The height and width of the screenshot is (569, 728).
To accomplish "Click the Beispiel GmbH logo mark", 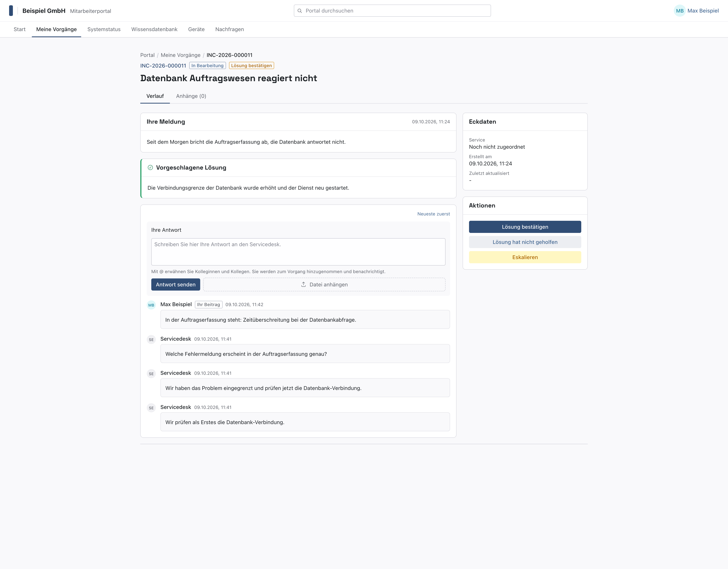I will pyautogui.click(x=11, y=11).
